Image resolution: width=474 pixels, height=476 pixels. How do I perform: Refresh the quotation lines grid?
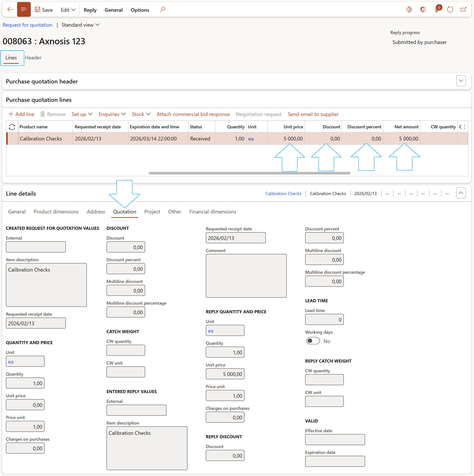(12, 127)
